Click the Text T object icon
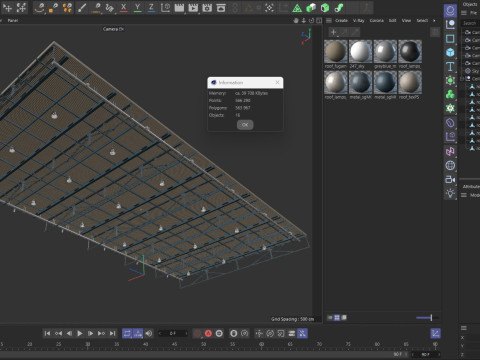This screenshot has height=360, width=480. 450,66
